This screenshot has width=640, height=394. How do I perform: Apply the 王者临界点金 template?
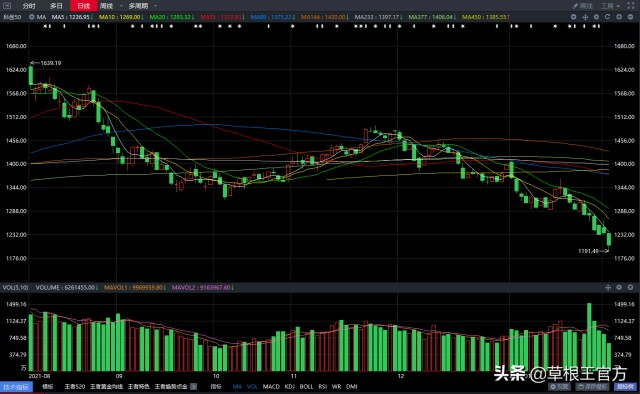click(x=171, y=386)
